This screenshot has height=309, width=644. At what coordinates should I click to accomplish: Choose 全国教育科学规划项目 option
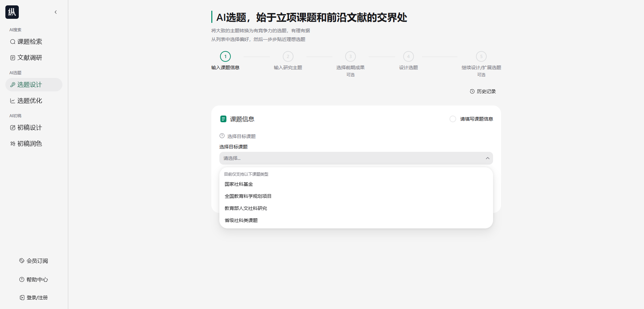coord(356,196)
